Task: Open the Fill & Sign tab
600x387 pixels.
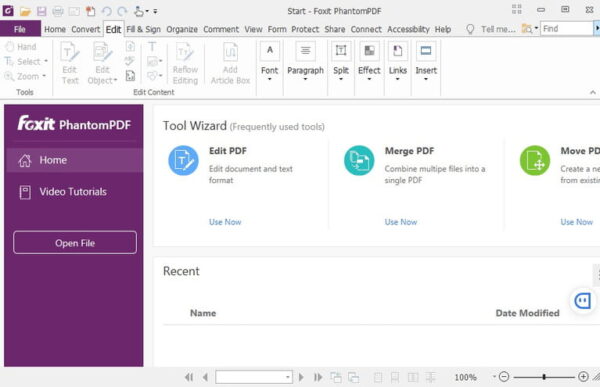Action: (143, 29)
